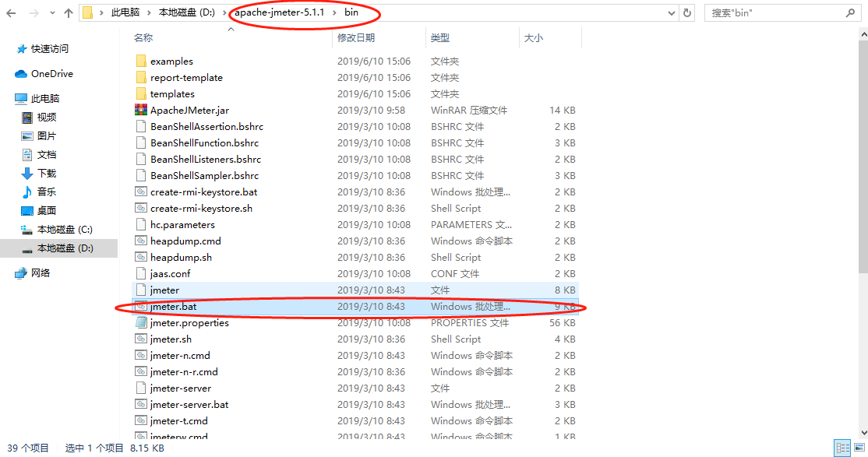The height and width of the screenshot is (457, 868).
Task: Click hc.parameters file icon
Action: (x=141, y=225)
